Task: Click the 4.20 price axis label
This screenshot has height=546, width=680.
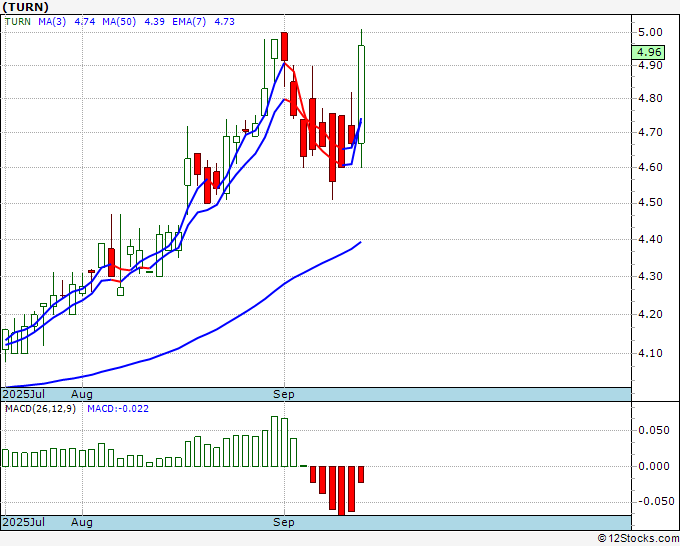Action: (x=650, y=314)
